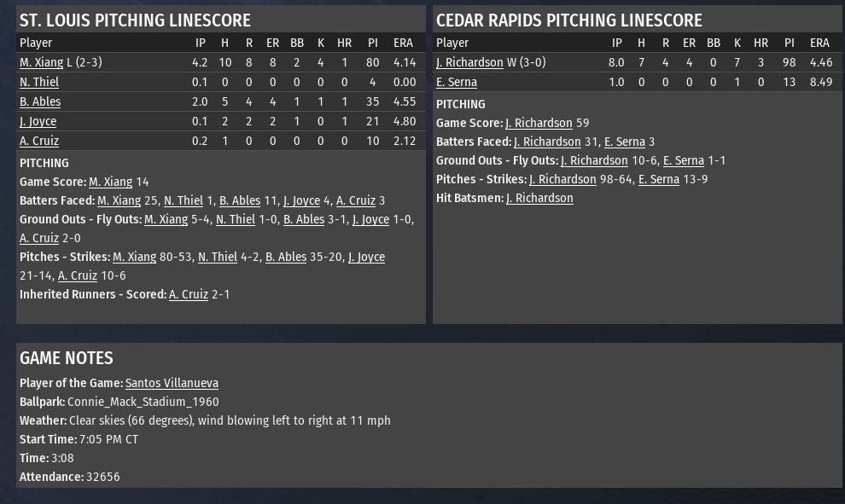Select E. Serna in the Batters Faced line
Viewport: 845px width, 504px height.
624,142
